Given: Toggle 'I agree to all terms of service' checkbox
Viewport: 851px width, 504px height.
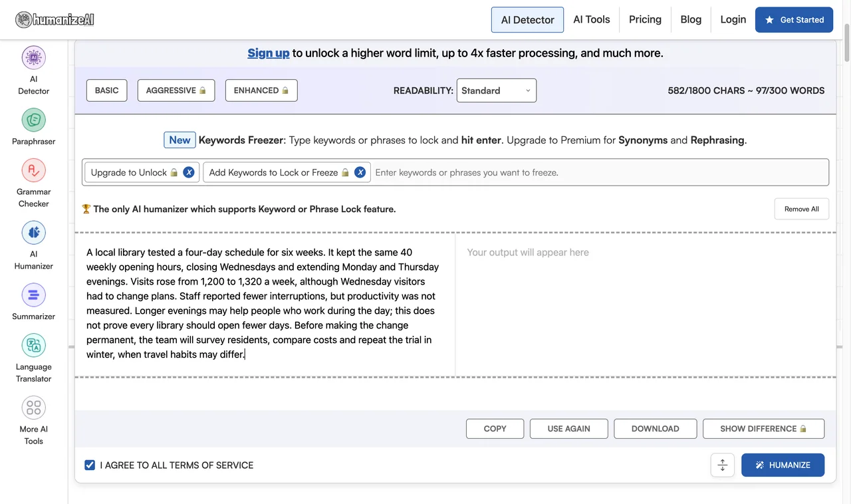Looking at the screenshot, I should coord(90,465).
